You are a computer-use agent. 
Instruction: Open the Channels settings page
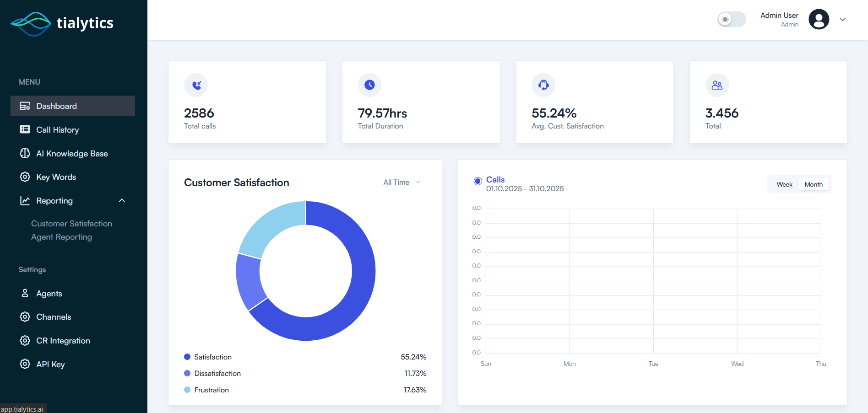click(x=54, y=316)
